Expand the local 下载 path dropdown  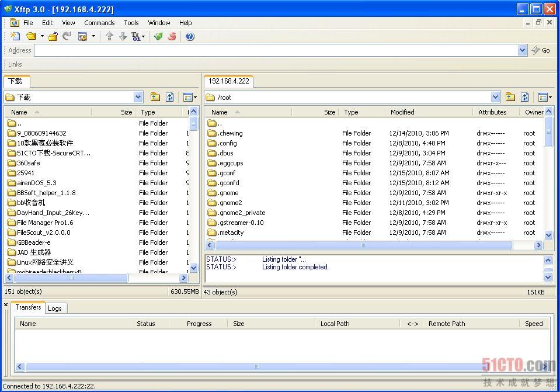pos(138,97)
